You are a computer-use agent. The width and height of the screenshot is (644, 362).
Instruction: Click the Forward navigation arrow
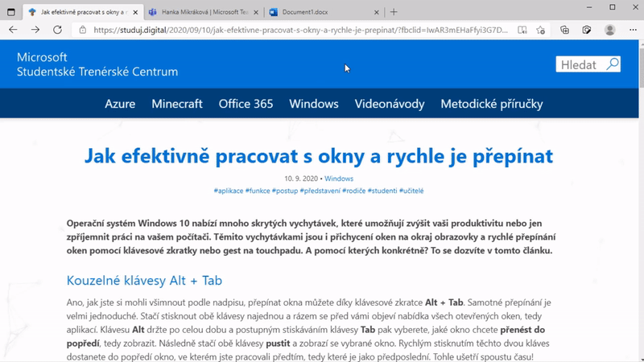click(x=35, y=30)
